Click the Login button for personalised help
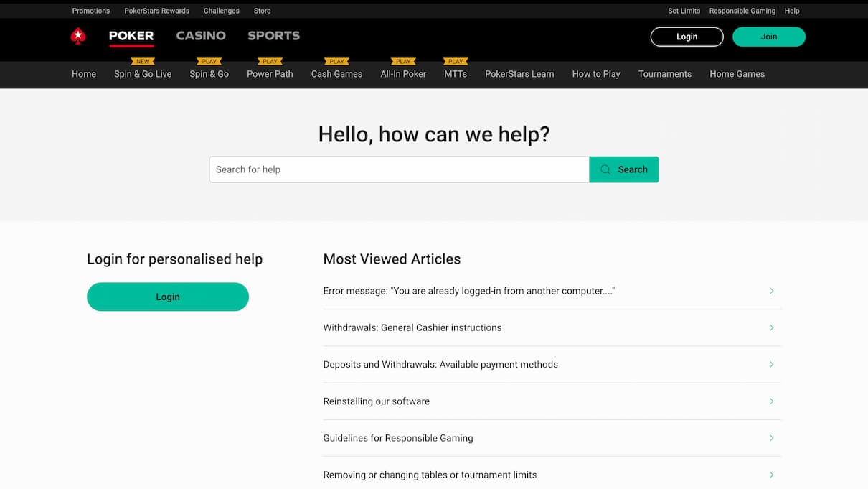Viewport: 868px width, 489px height. point(168,297)
